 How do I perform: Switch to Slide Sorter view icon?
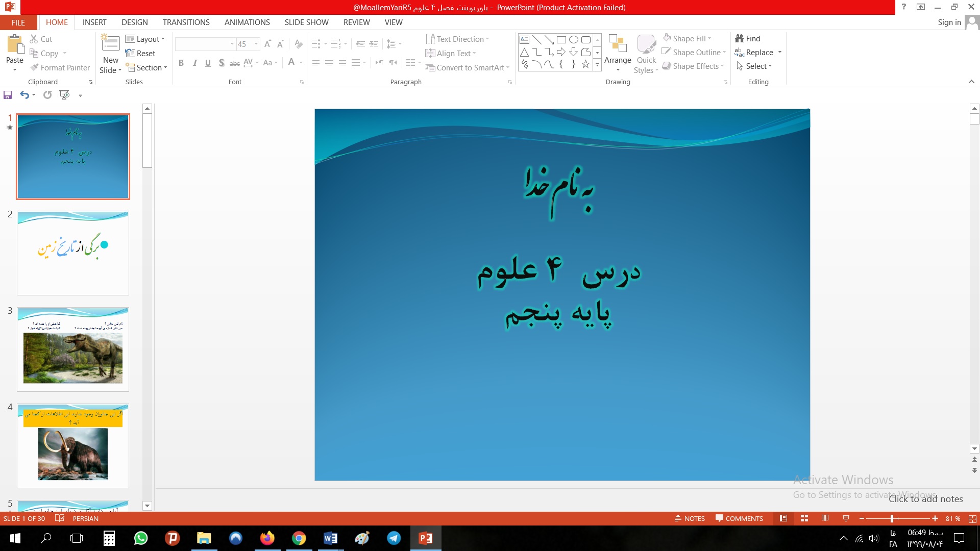coord(804,518)
